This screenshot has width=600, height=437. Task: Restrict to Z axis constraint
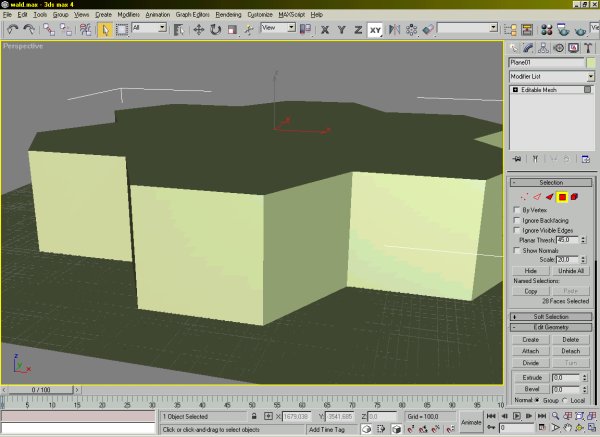pos(357,30)
